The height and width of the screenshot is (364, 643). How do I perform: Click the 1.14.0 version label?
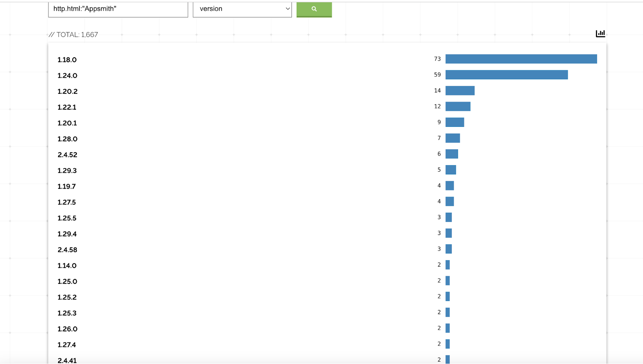click(67, 266)
